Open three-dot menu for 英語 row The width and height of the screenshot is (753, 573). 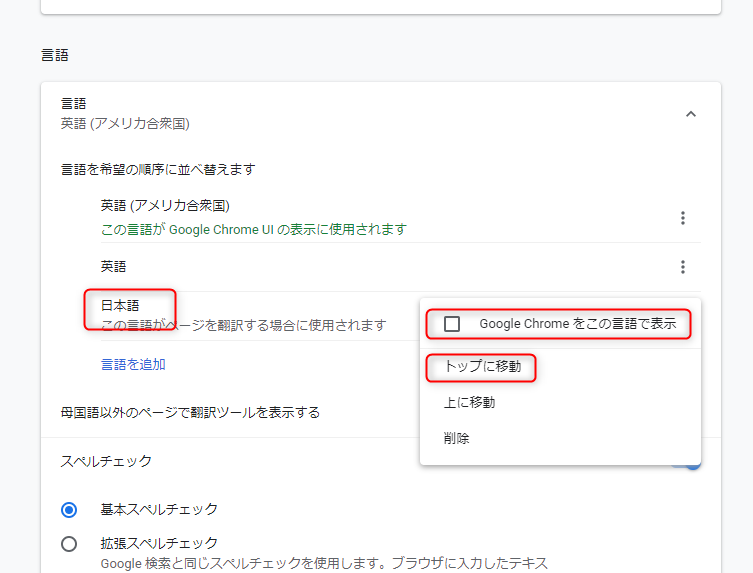click(x=682, y=267)
